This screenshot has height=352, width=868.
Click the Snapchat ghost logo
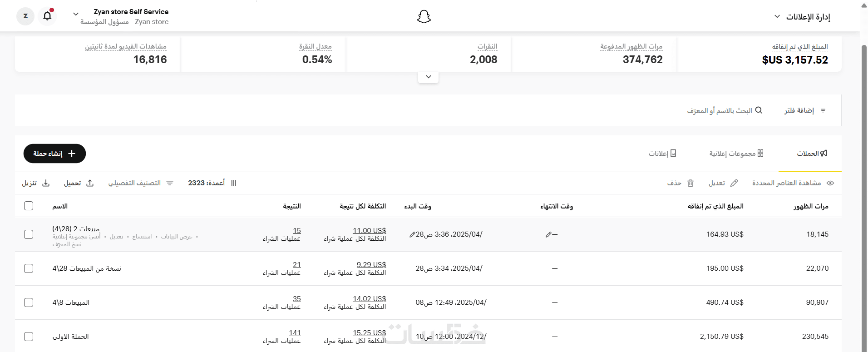424,17
